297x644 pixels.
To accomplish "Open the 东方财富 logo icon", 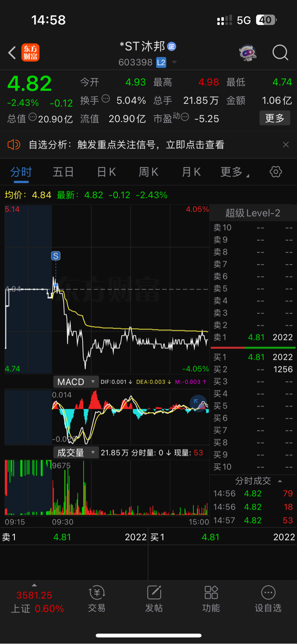I will (30, 53).
